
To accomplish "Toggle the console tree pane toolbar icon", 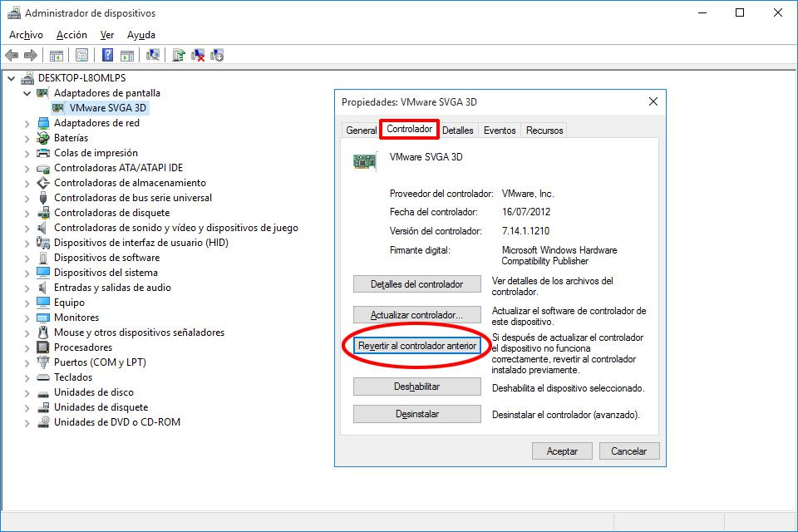I will click(57, 55).
